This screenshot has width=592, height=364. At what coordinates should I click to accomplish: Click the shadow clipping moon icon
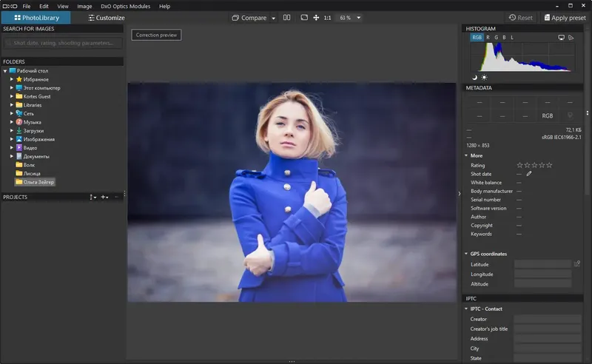(475, 77)
